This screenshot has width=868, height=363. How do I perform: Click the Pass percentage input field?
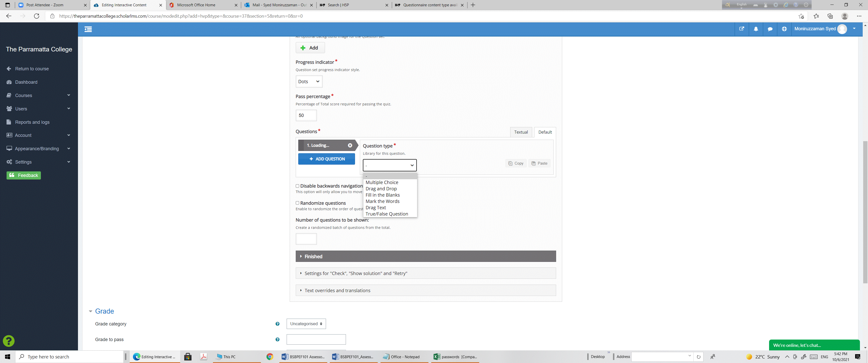(306, 115)
